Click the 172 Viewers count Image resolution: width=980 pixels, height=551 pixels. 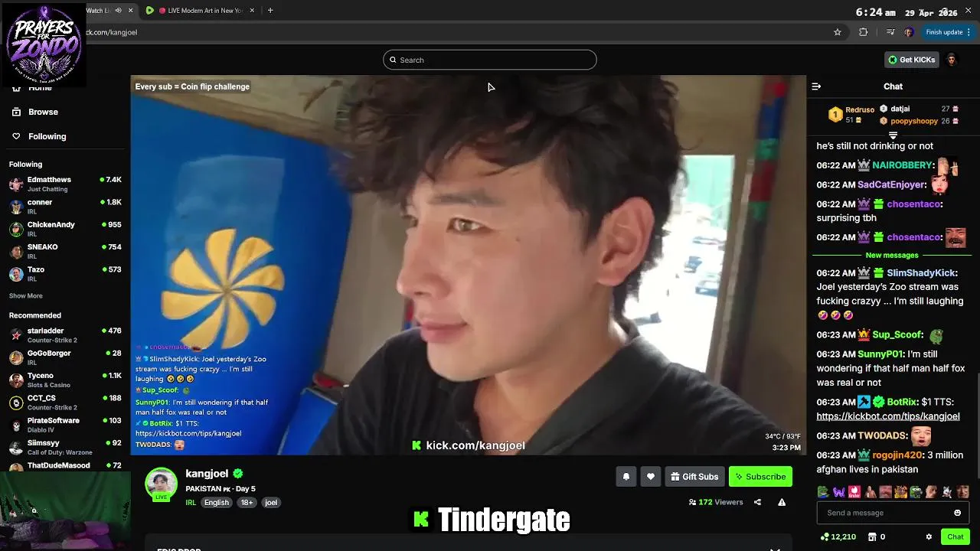coord(716,503)
